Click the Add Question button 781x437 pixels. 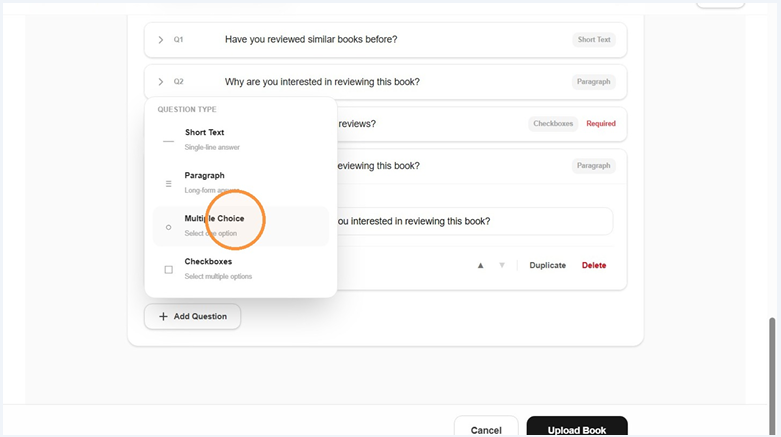point(192,316)
